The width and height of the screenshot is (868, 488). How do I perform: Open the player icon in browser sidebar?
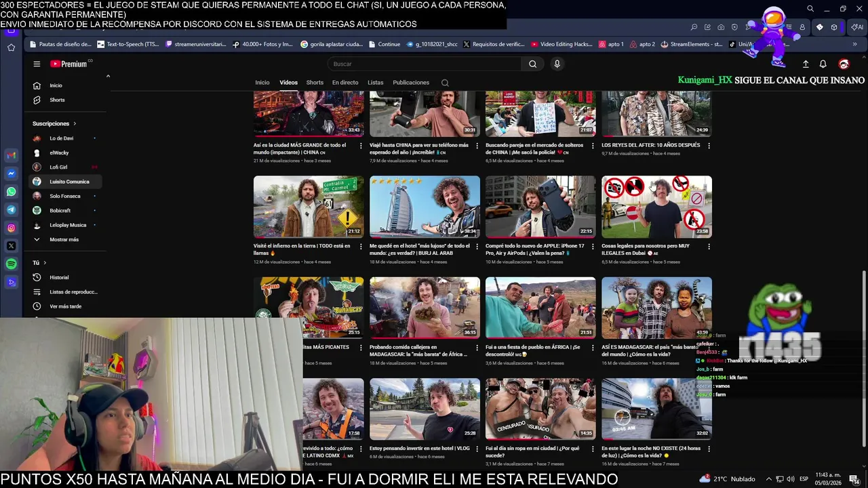click(x=11, y=282)
